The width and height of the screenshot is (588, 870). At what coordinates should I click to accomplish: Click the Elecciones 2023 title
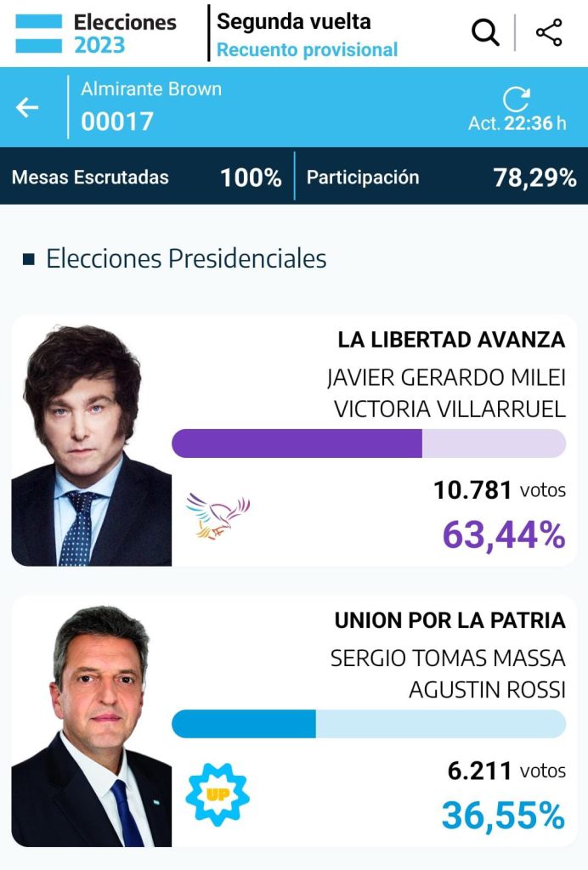[x=125, y=33]
